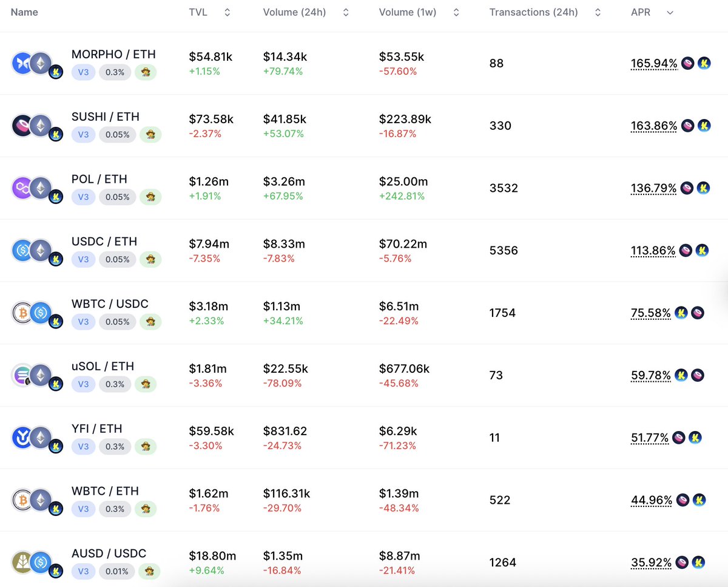Click the SUSHI / ETH token pair icon
The width and height of the screenshot is (728, 587).
click(38, 127)
